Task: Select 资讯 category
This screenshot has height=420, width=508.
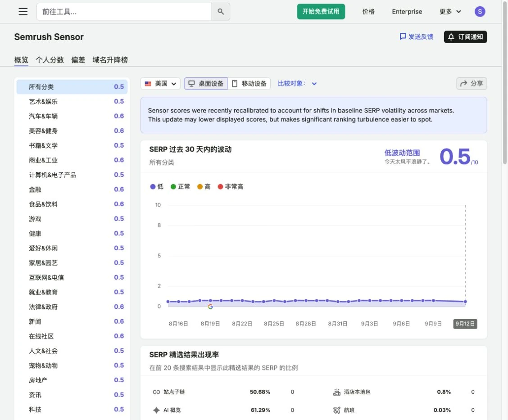Action: (72, 395)
